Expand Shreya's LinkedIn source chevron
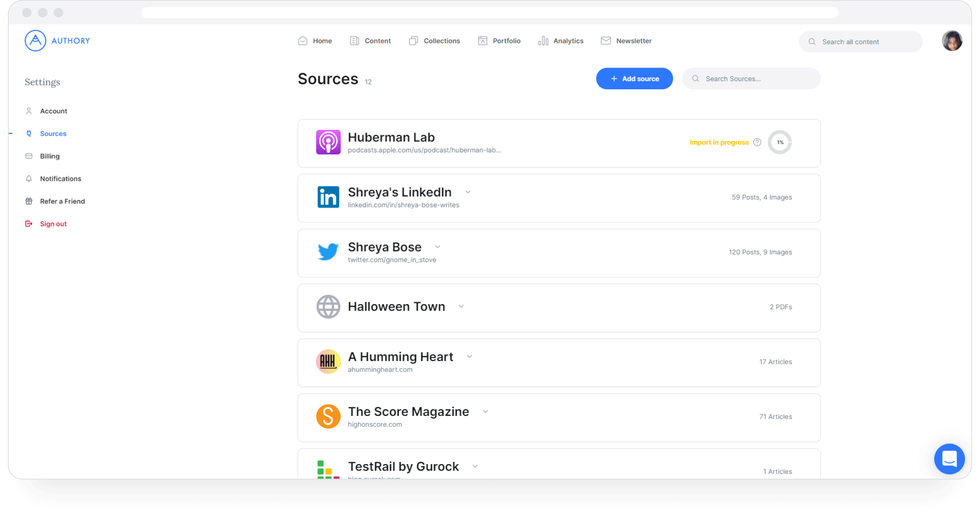 468,192
